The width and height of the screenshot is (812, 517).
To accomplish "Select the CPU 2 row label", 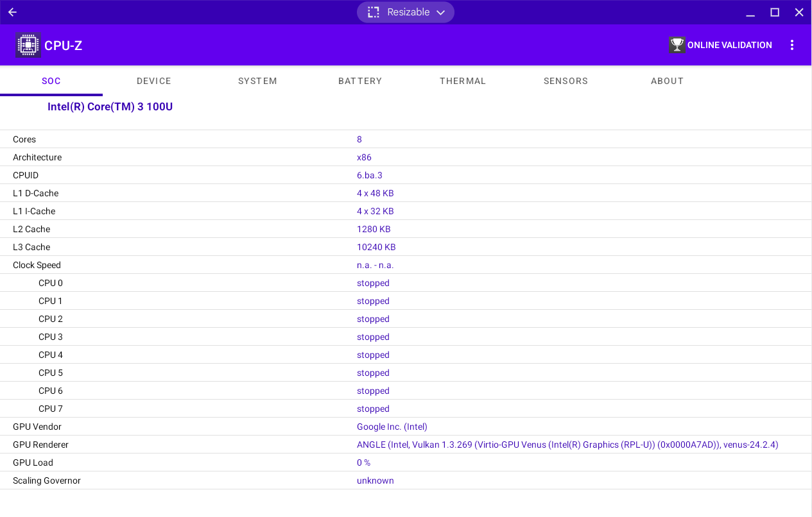I will (x=51, y=319).
